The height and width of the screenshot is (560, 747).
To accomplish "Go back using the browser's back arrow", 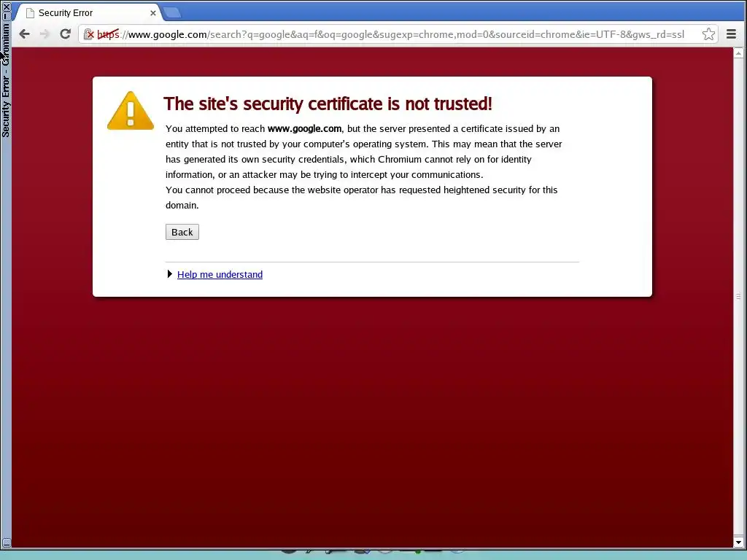I will pos(24,34).
